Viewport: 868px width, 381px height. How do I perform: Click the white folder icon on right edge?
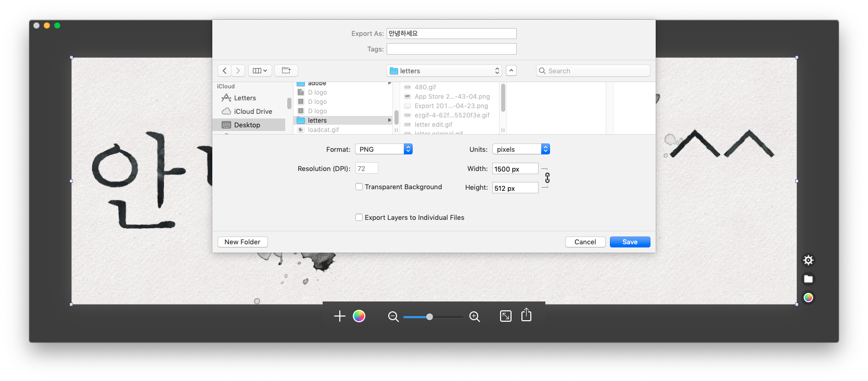808,279
